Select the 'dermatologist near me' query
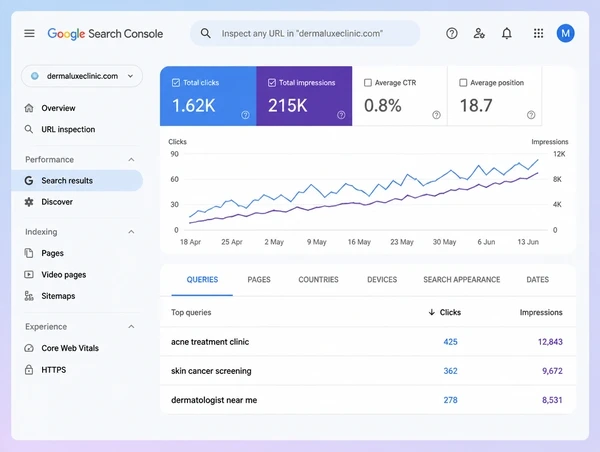The width and height of the screenshot is (600, 452). coord(214,400)
